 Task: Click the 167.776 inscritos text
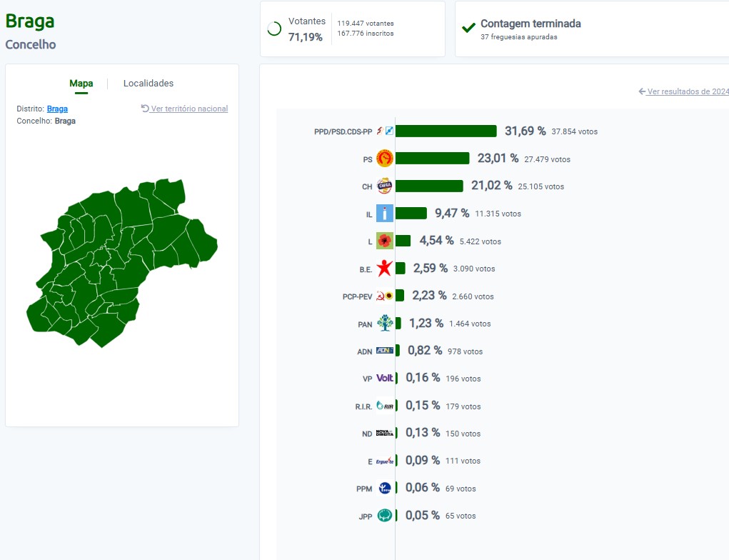coord(366,34)
